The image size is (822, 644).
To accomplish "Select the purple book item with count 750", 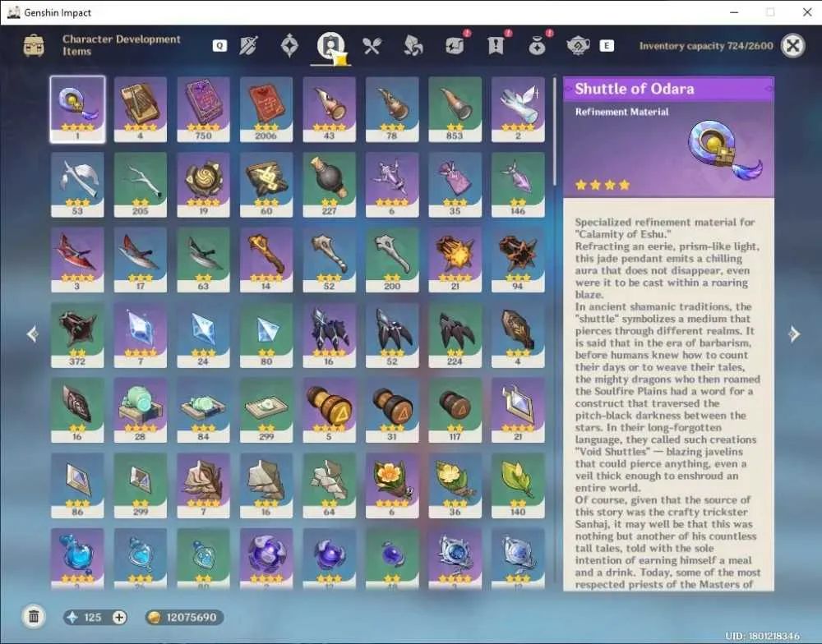I will point(203,109).
